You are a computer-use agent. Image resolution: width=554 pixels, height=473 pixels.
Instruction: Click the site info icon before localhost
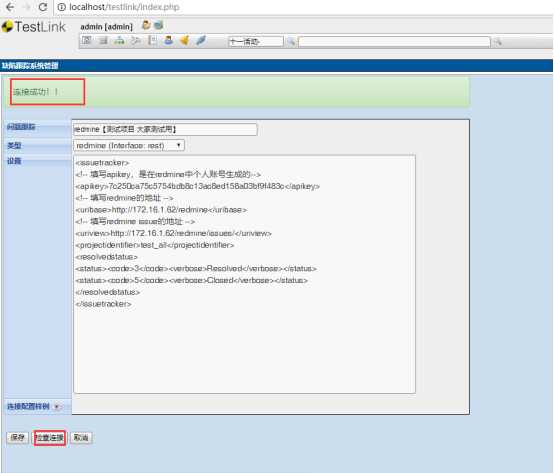(61, 7)
